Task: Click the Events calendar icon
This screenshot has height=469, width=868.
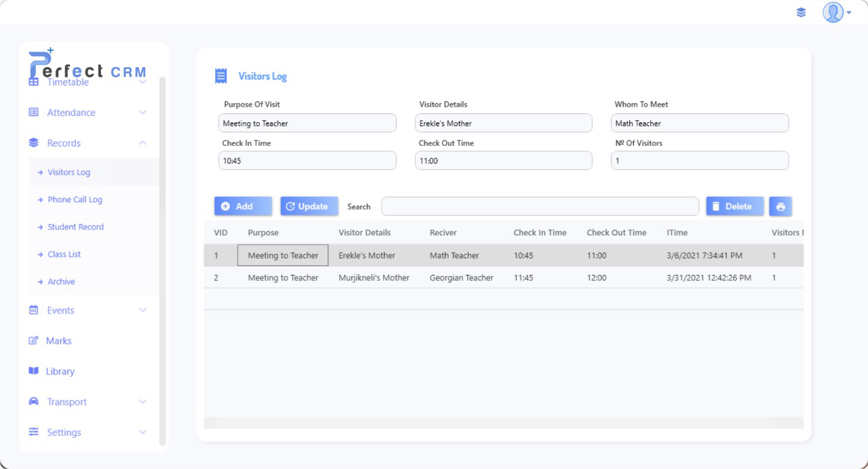Action: point(33,309)
